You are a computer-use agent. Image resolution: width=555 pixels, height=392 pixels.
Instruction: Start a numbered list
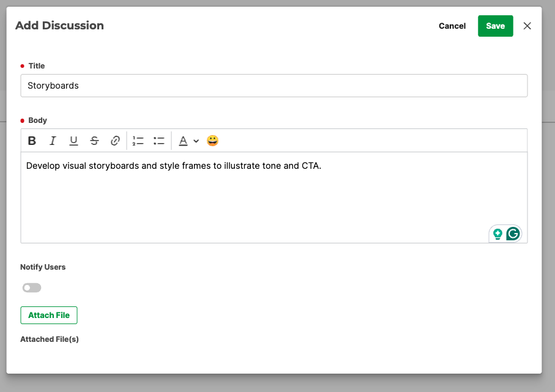coord(138,141)
